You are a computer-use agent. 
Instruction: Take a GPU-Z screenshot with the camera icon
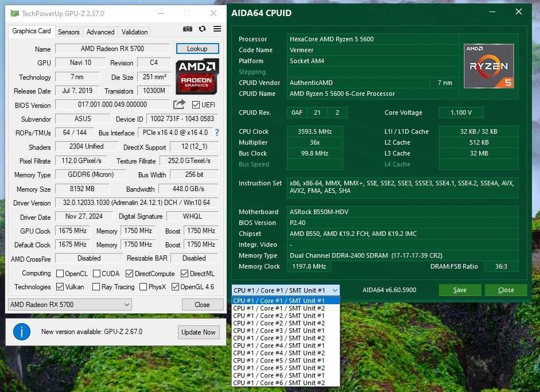coord(187,29)
